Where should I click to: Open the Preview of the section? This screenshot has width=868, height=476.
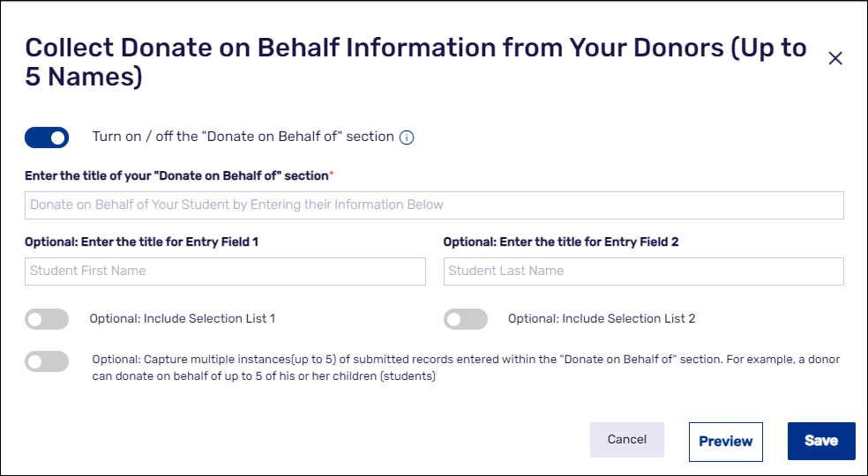(725, 442)
